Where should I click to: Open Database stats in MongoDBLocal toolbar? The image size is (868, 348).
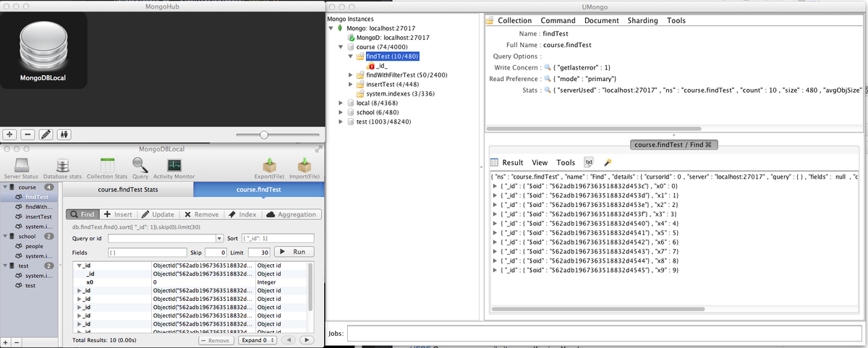pyautogui.click(x=62, y=169)
